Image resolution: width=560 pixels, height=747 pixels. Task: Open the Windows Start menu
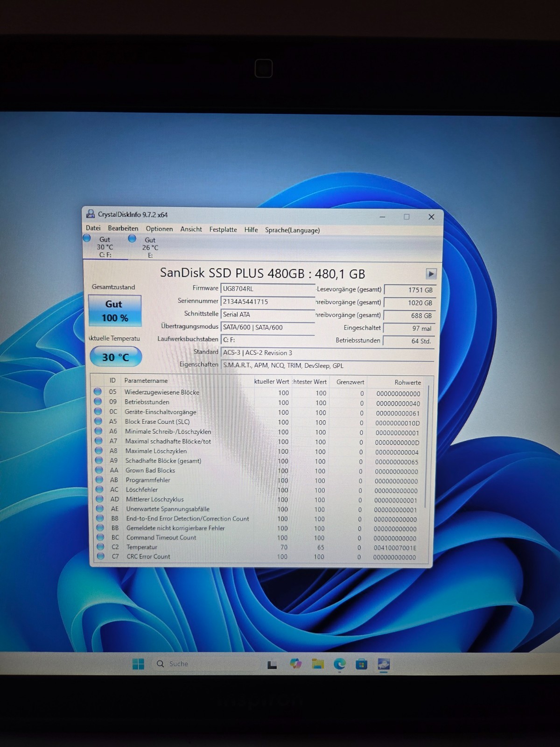point(138,664)
